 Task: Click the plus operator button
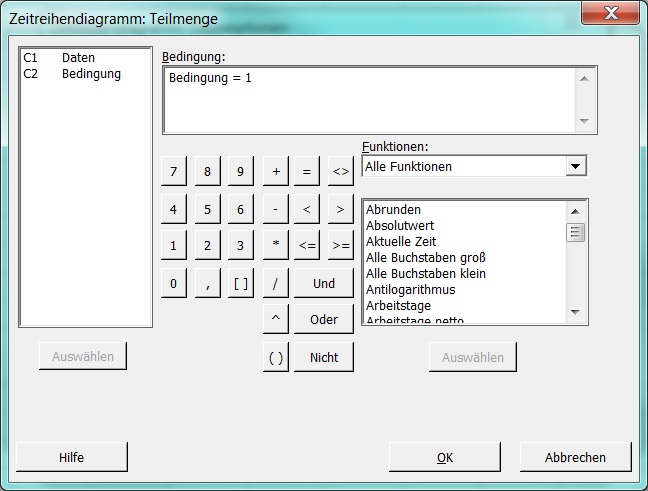276,171
